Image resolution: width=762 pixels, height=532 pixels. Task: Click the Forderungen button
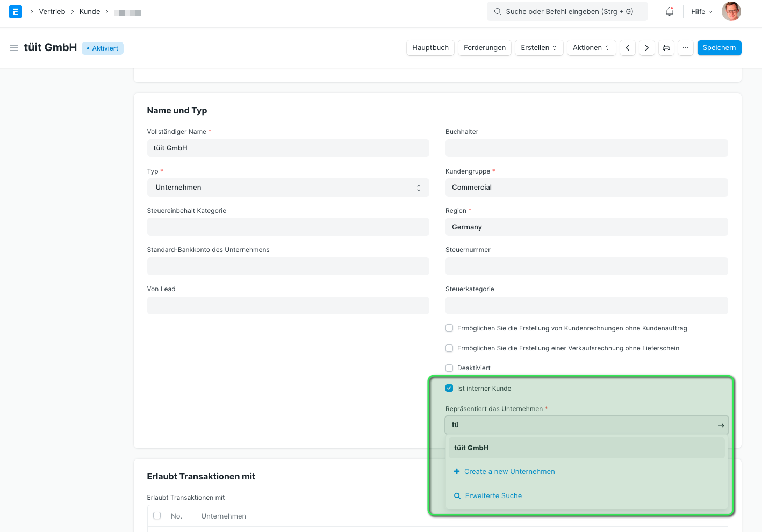pos(485,48)
